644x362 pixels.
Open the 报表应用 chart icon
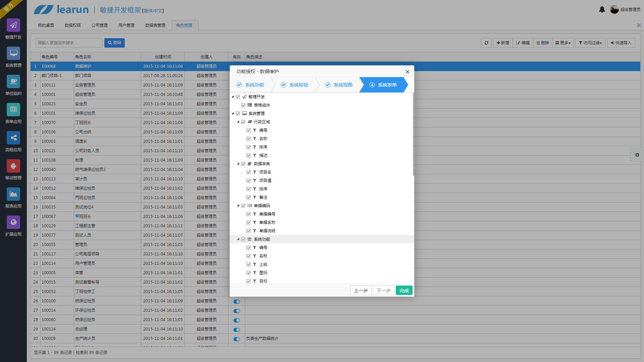click(x=13, y=194)
